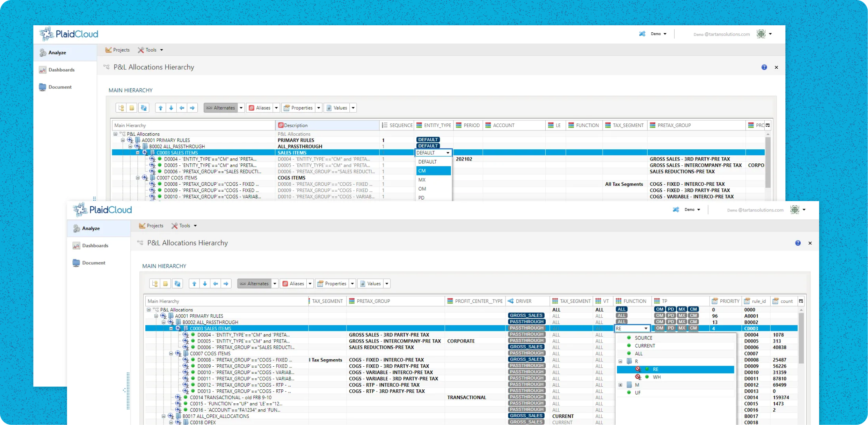Collapse C0007 COGS ITEMS in lower tree
The height and width of the screenshot is (425, 868).
(171, 354)
